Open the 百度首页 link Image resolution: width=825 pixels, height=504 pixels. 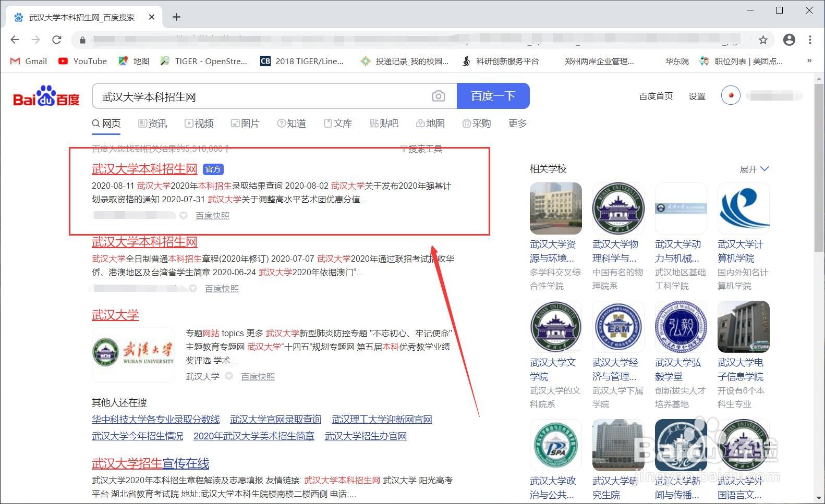pyautogui.click(x=656, y=96)
